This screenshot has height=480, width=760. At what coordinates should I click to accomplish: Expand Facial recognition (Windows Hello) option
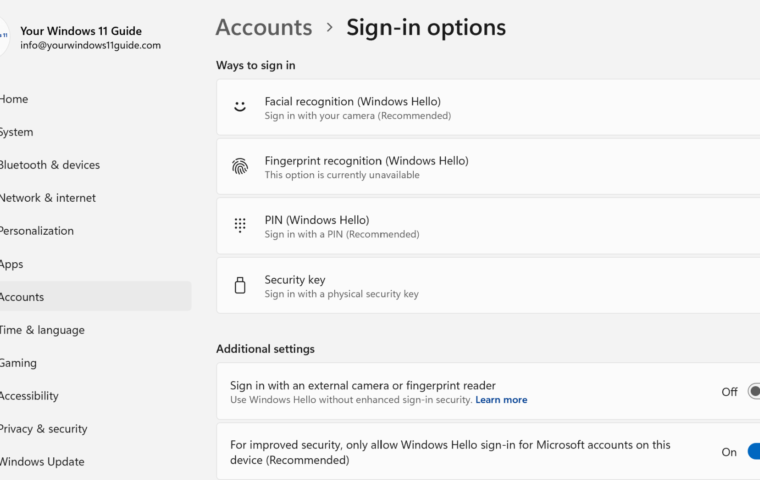[488, 108]
